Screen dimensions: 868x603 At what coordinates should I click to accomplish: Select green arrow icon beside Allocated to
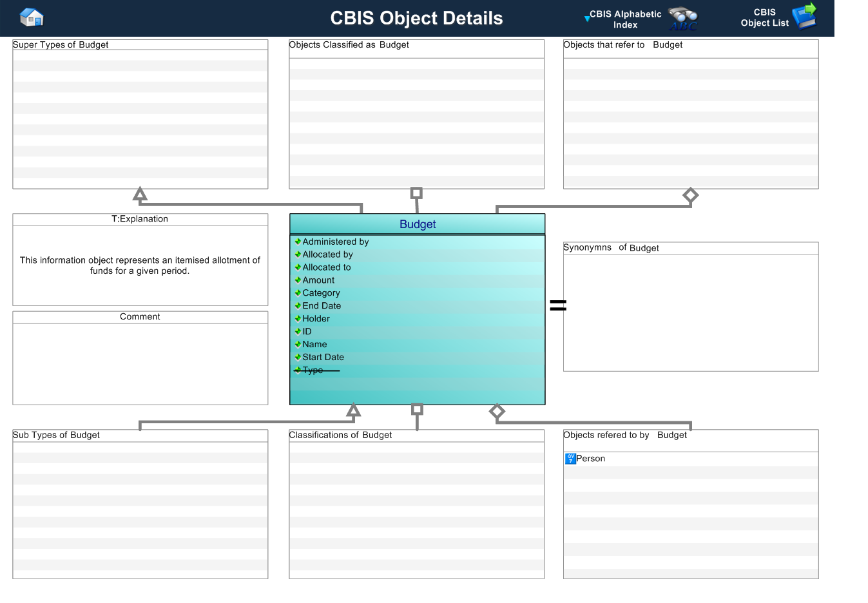pos(298,267)
